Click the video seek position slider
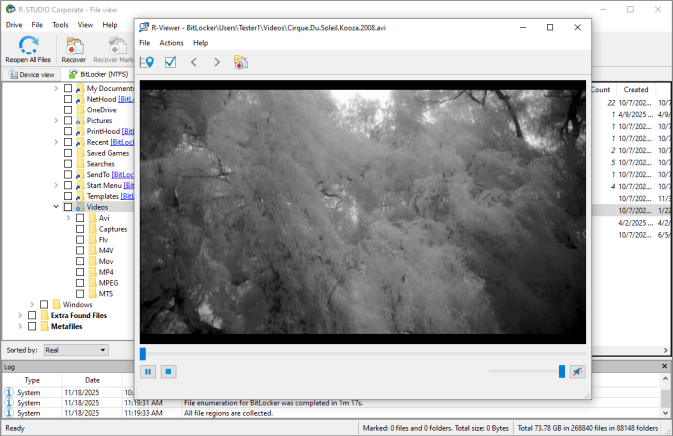This screenshot has height=436, width=673. tap(143, 353)
